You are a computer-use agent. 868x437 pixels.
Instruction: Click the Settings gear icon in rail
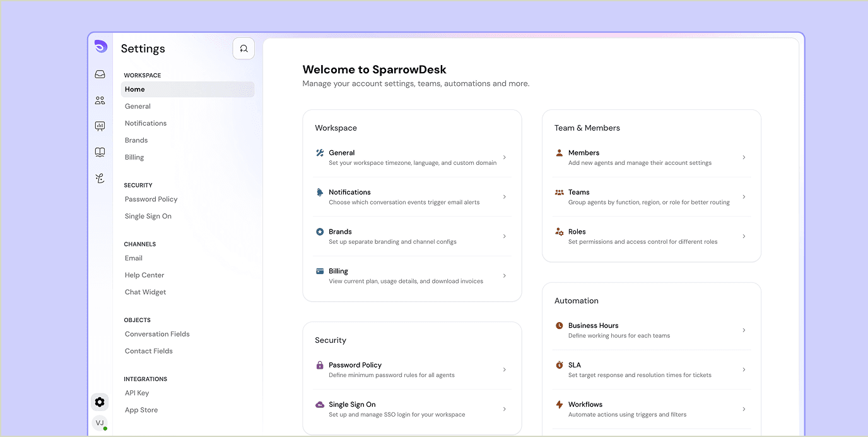tap(100, 402)
